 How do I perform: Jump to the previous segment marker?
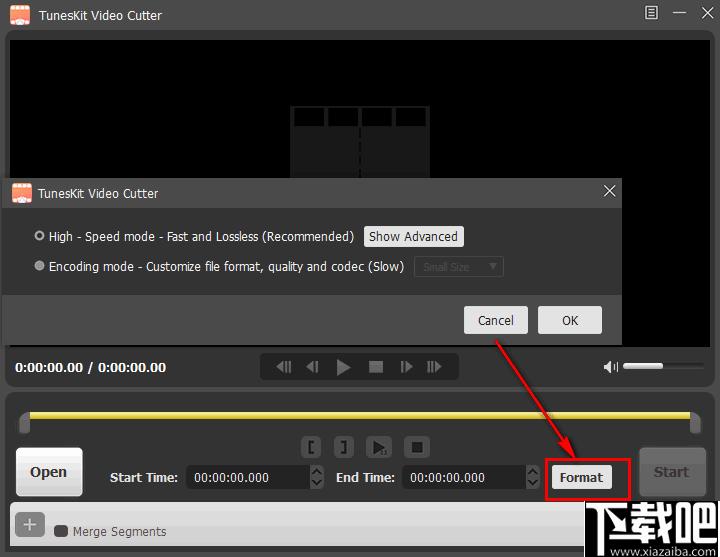coord(284,367)
